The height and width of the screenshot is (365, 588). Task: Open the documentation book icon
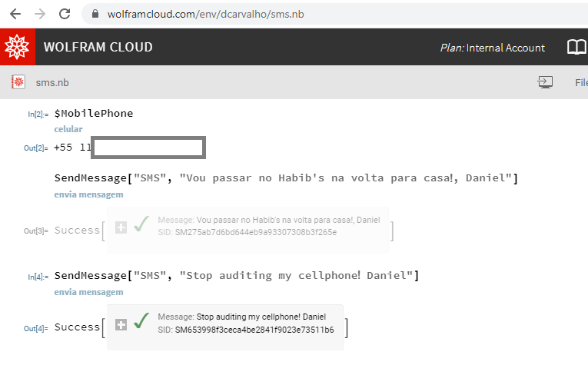[576, 47]
